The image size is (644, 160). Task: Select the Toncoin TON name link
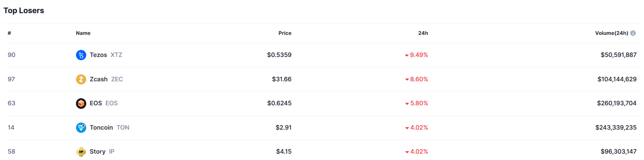[x=109, y=127]
